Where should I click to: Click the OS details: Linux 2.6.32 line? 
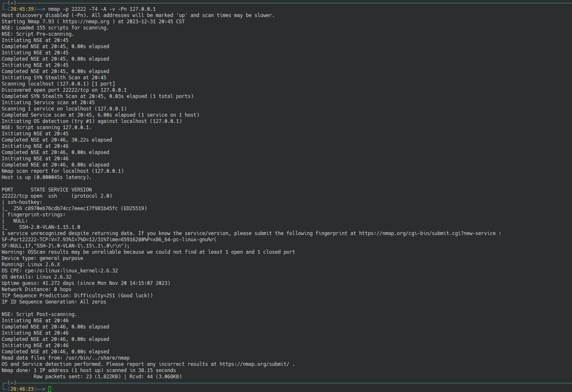37,277
